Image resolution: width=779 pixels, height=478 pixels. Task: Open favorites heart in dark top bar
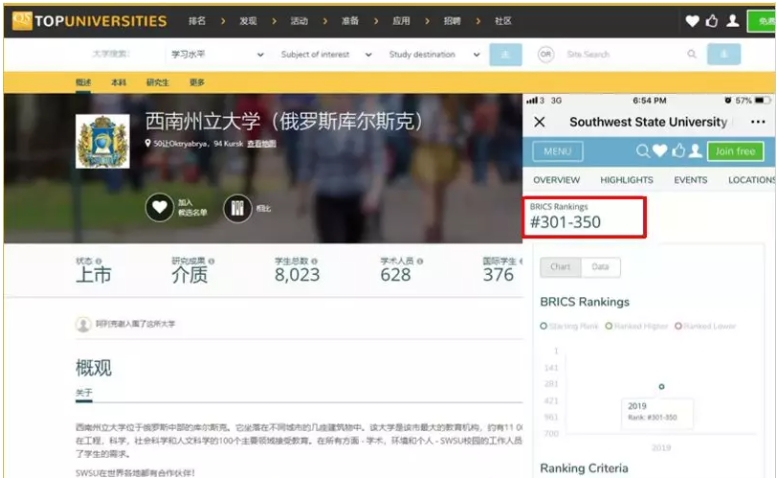(x=692, y=21)
